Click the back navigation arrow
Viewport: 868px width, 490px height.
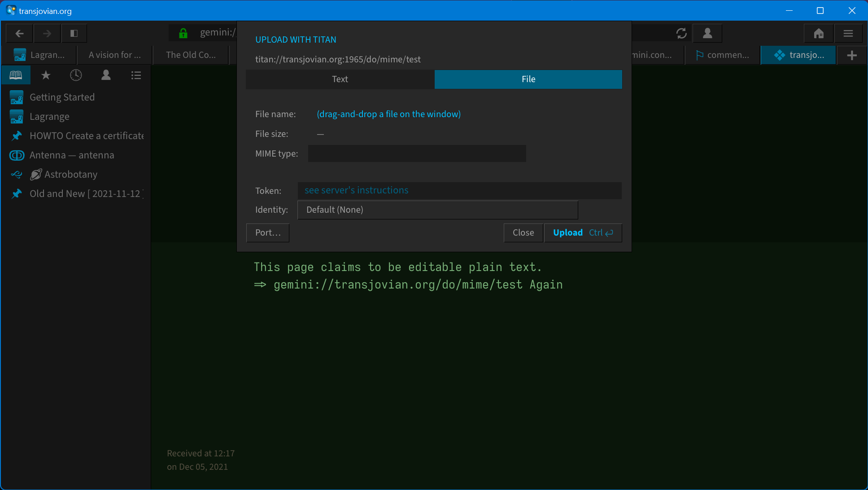click(19, 33)
